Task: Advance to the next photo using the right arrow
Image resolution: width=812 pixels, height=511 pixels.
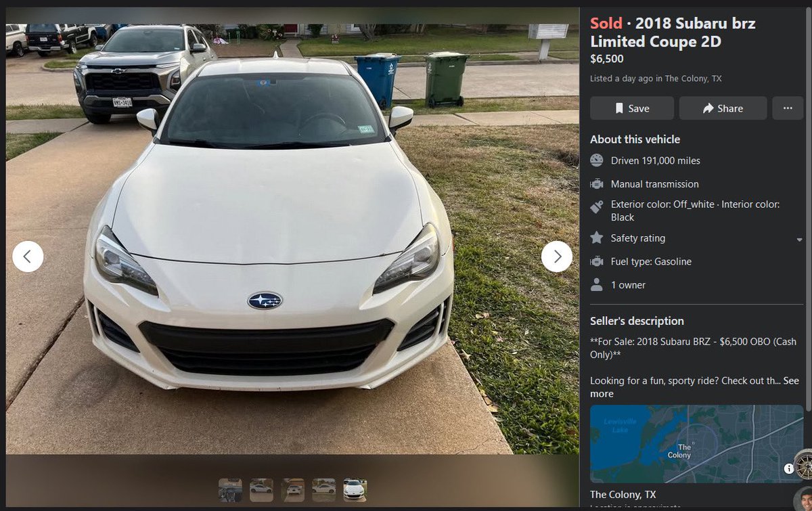Action: [557, 257]
